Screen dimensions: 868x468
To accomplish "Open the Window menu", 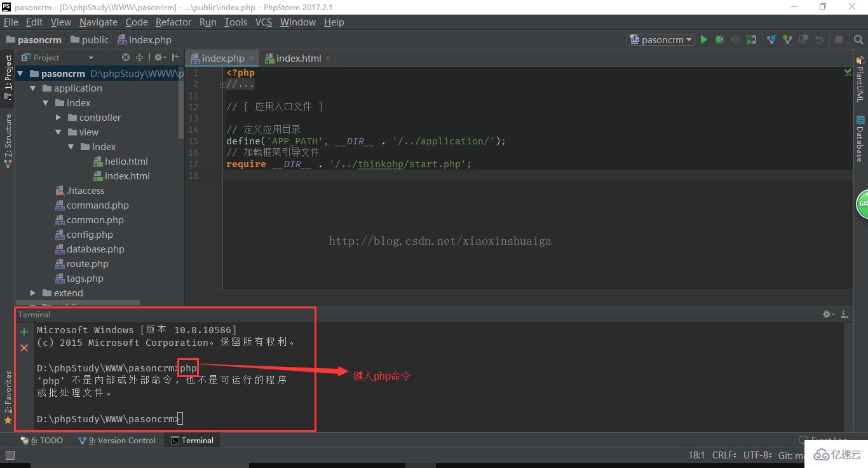I will pyautogui.click(x=298, y=22).
